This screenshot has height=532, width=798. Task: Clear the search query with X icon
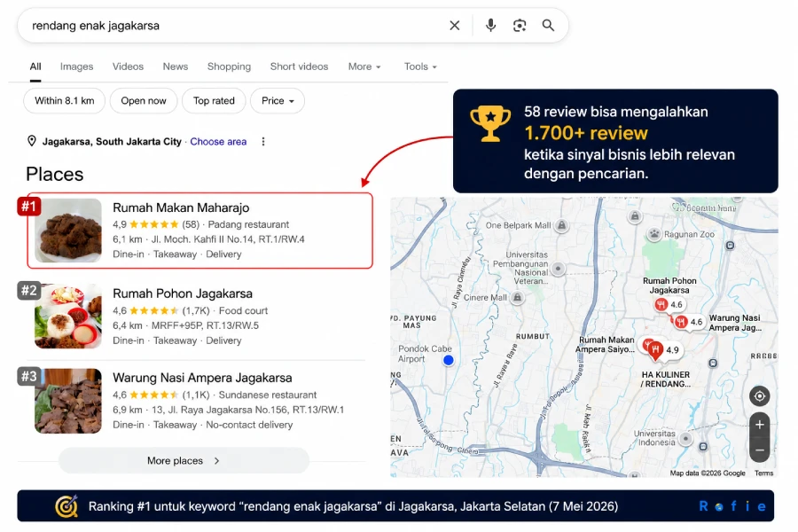point(455,26)
